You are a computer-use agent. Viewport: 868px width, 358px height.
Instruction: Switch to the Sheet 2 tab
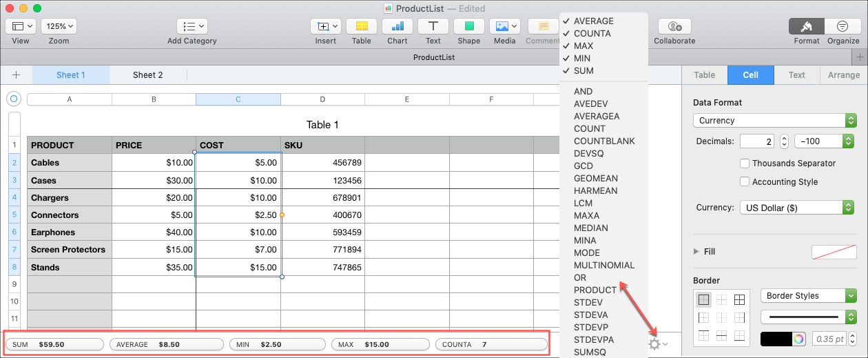[148, 75]
